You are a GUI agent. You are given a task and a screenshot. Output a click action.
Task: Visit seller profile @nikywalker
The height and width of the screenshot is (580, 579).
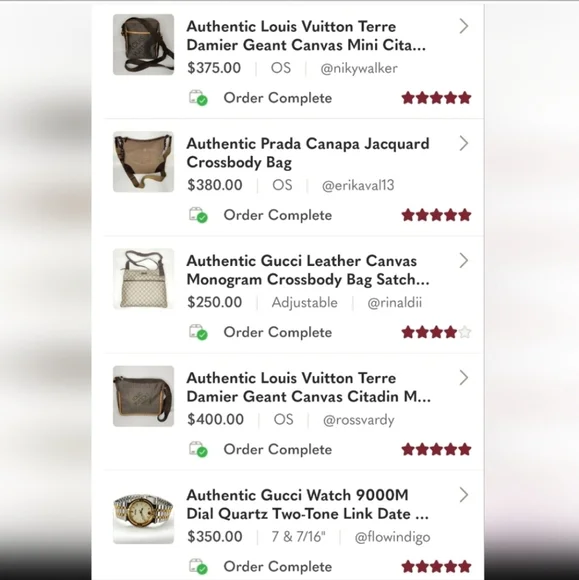(359, 68)
